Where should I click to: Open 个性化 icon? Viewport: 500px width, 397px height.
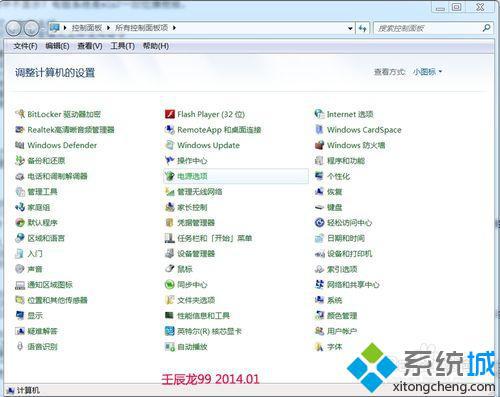tap(319, 176)
